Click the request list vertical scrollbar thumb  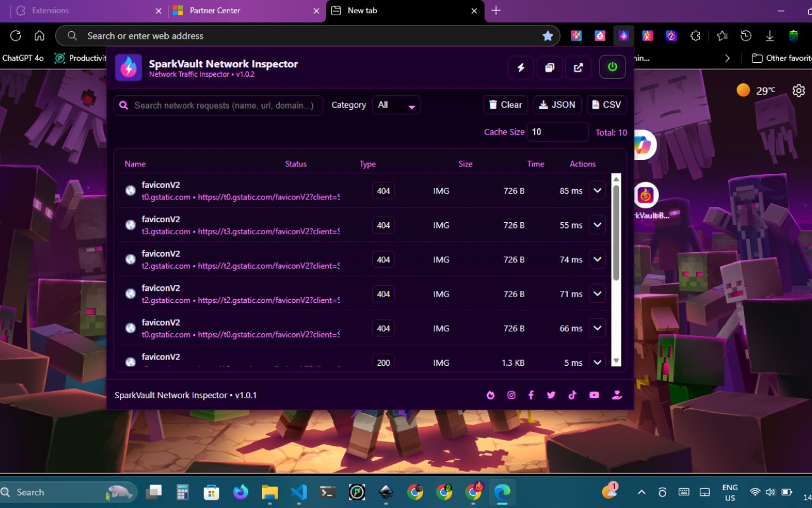click(x=616, y=232)
